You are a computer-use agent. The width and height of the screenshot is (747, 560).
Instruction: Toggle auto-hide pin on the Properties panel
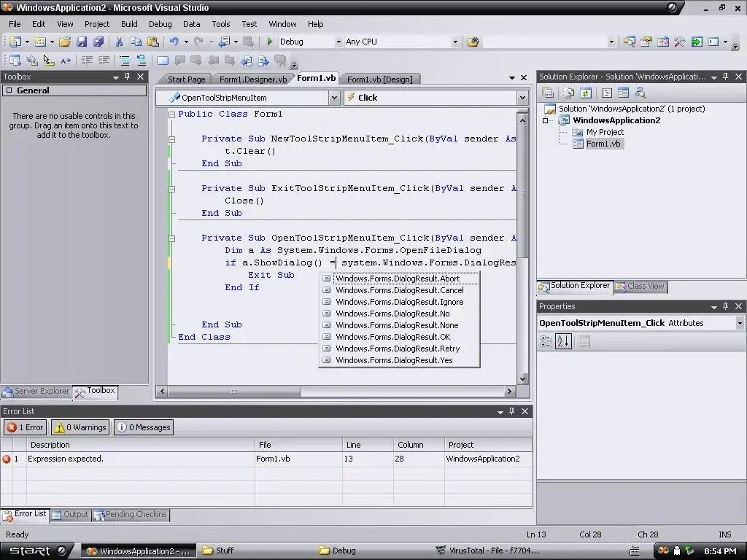pos(725,306)
